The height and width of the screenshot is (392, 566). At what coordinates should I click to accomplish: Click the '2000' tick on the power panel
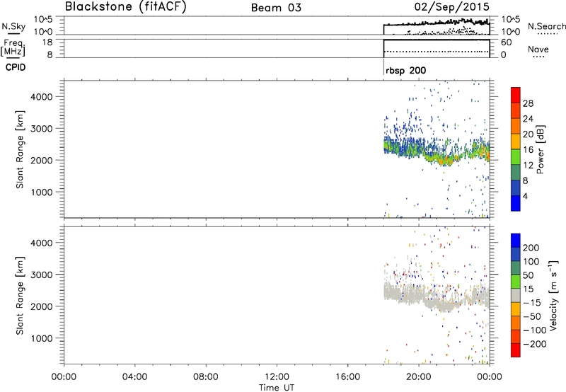coord(41,160)
